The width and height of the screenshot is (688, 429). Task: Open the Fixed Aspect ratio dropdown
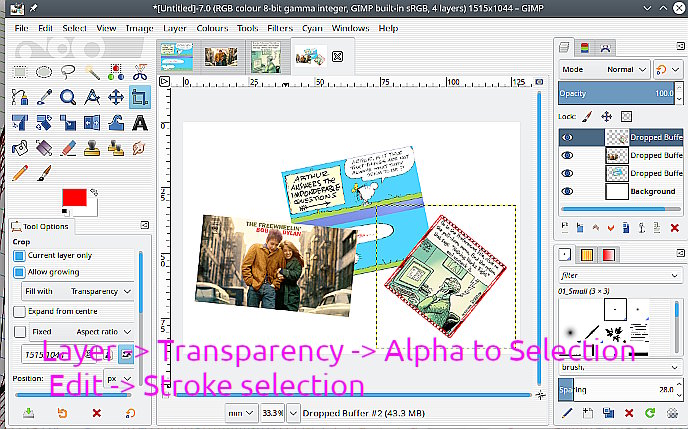pos(81,332)
